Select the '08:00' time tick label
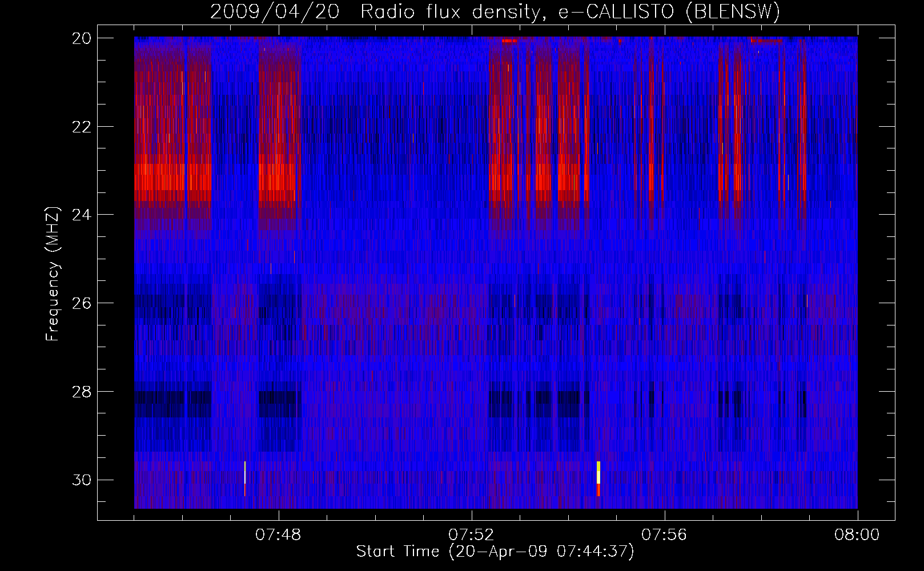Viewport: 924px width, 571px height. [857, 535]
